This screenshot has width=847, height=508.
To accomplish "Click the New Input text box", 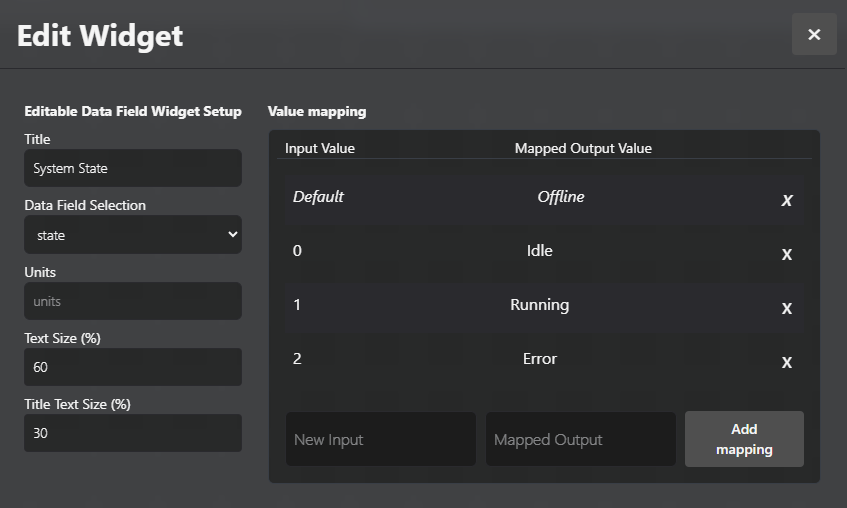I will click(380, 439).
